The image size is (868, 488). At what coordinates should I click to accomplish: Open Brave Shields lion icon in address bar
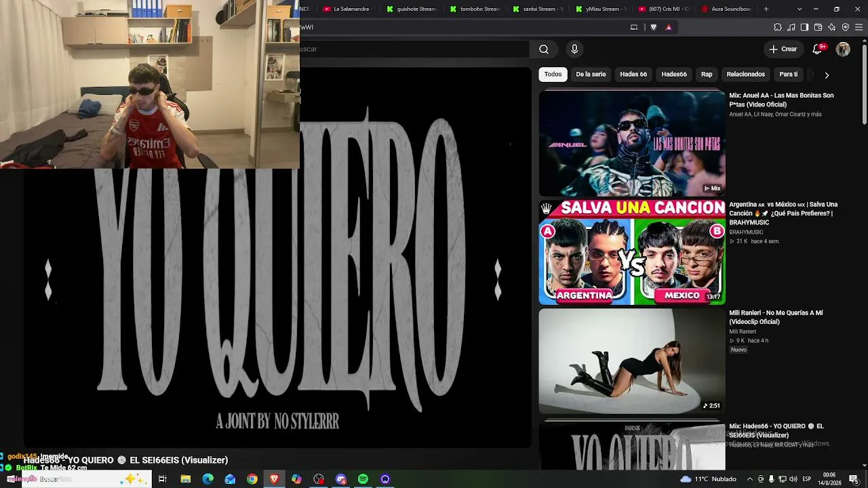point(654,27)
